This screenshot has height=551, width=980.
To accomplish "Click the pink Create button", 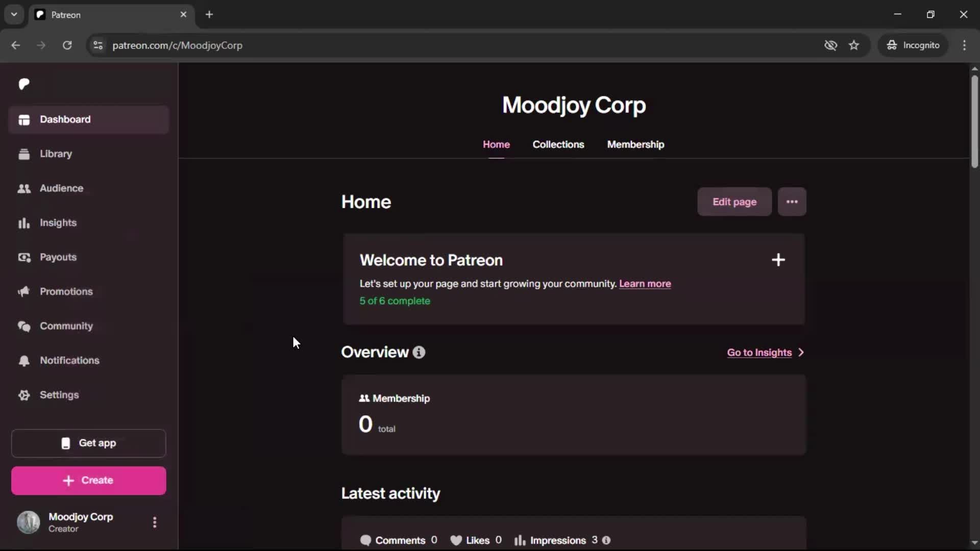I will coord(89,481).
